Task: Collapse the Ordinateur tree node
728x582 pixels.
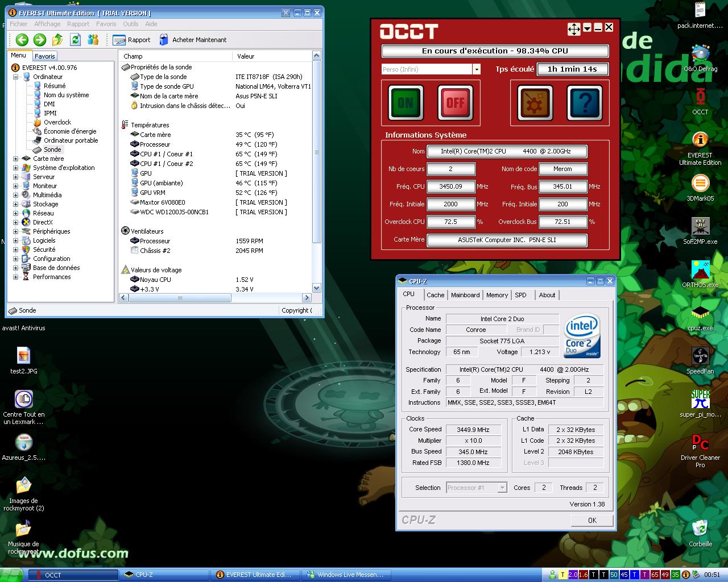Action: click(16, 77)
